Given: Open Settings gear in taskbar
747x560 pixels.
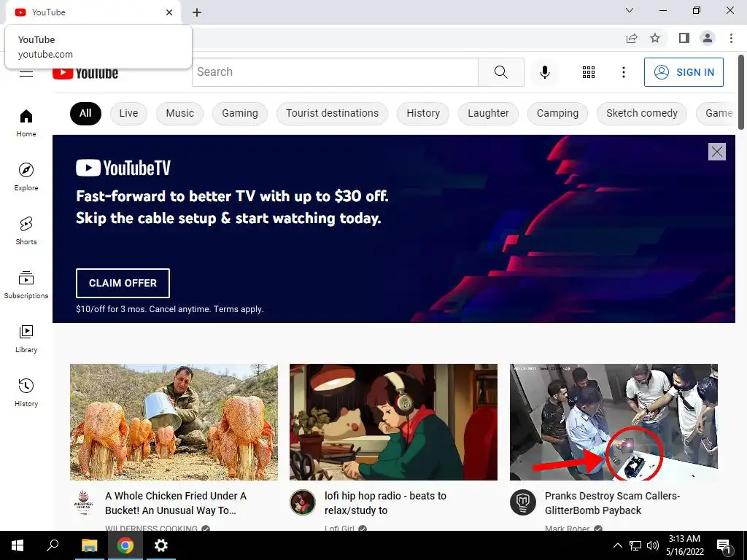Looking at the screenshot, I should [161, 545].
